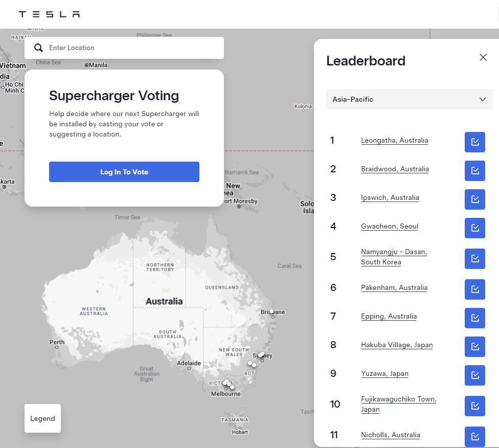Image resolution: width=499 pixels, height=448 pixels.
Task: Click the Perth label on the map
Action: click(57, 342)
